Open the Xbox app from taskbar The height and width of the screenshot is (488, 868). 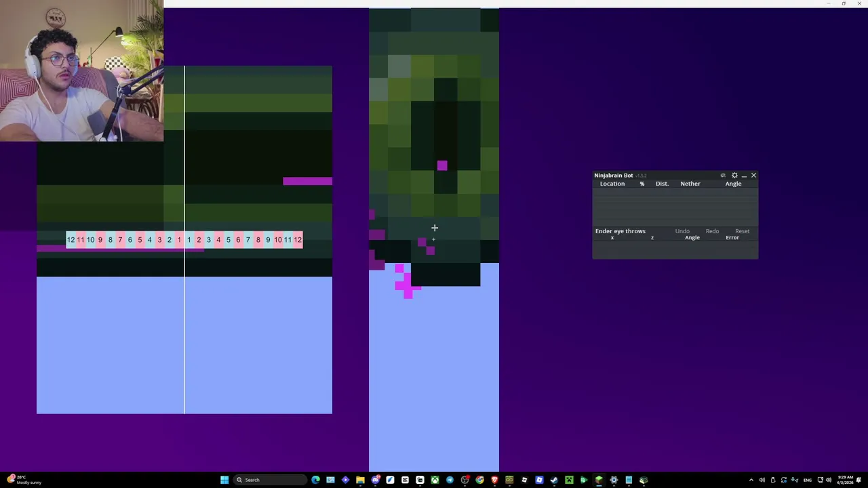435,480
